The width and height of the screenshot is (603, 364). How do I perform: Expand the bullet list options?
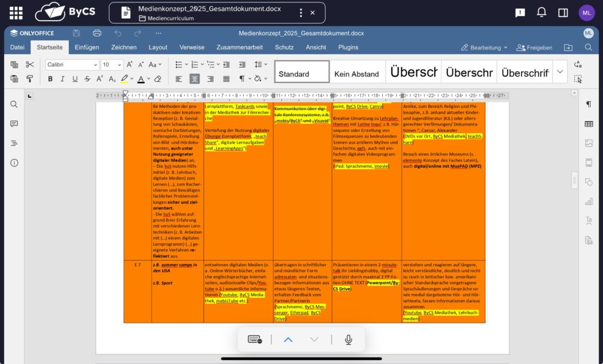(186, 64)
